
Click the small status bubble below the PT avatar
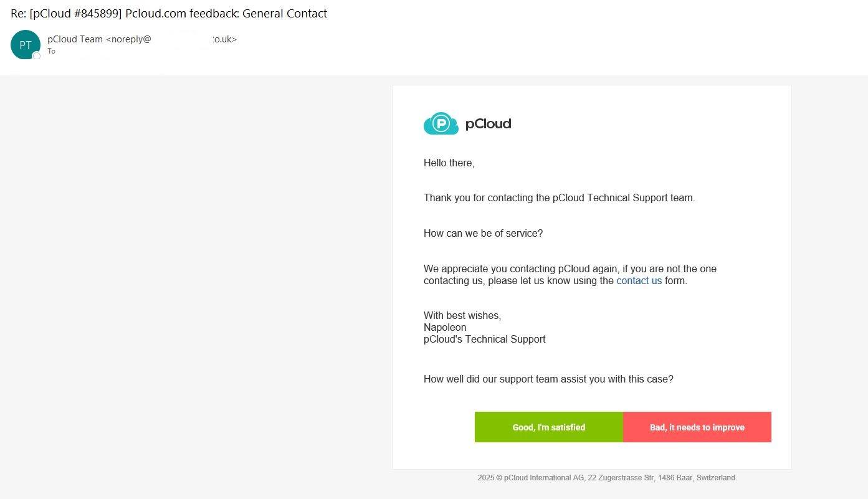click(36, 56)
